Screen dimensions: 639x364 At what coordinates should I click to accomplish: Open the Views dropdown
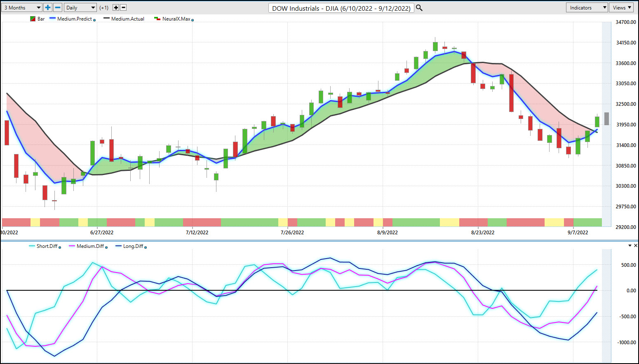tap(622, 7)
